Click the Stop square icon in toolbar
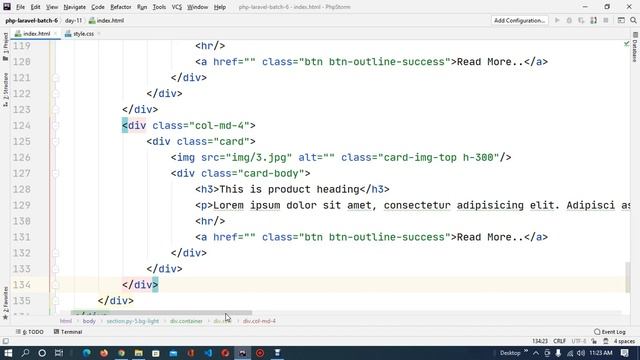 (606, 20)
